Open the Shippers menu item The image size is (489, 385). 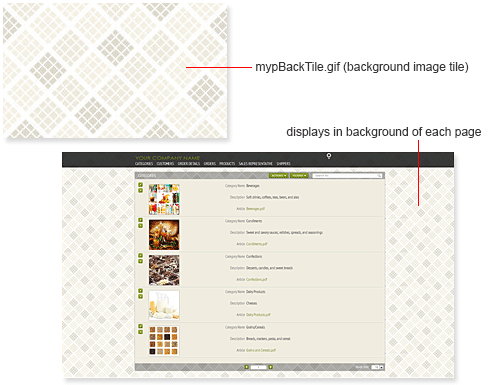[283, 164]
